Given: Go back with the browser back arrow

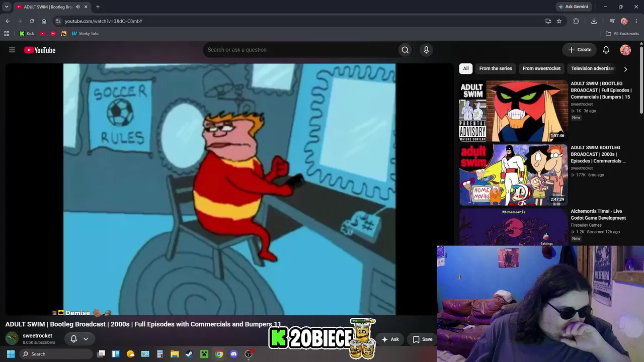Looking at the screenshot, I should [x=8, y=21].
